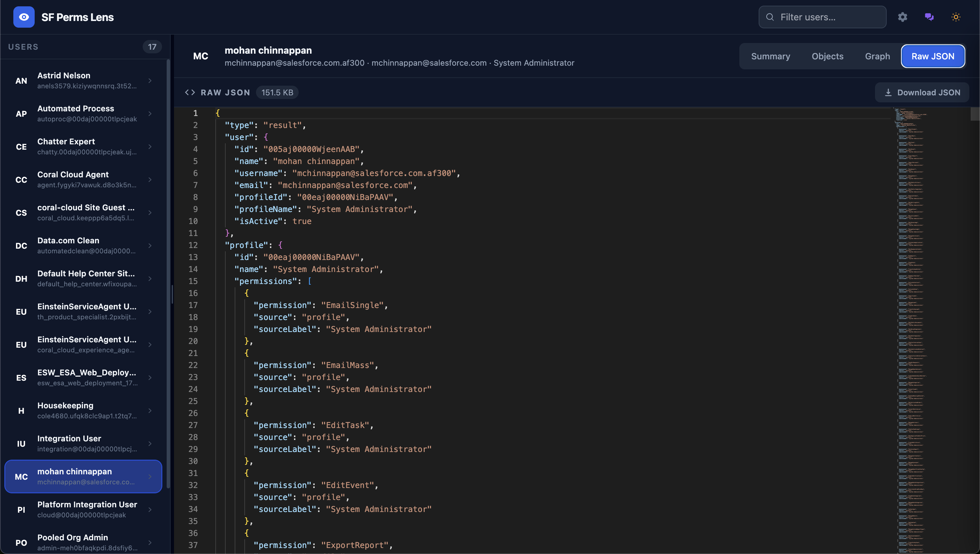Click the users count badge showing 17
Screen dimensions: 980x554
(152, 47)
